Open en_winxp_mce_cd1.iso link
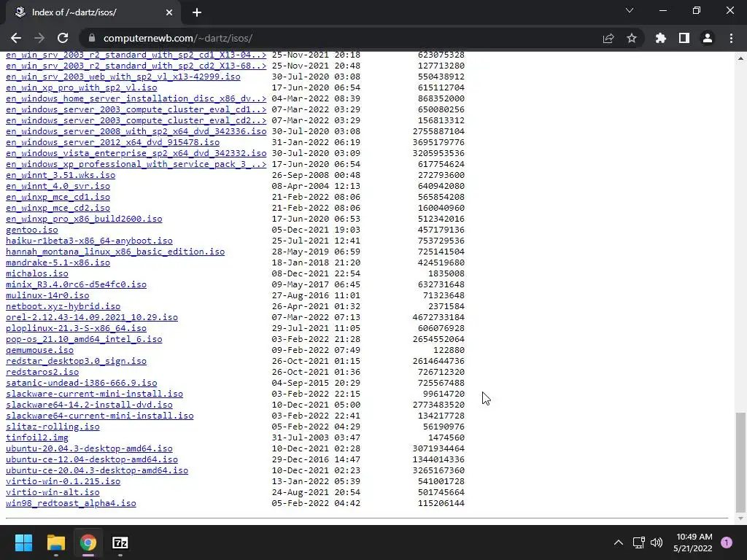Image resolution: width=747 pixels, height=560 pixels. tap(58, 198)
